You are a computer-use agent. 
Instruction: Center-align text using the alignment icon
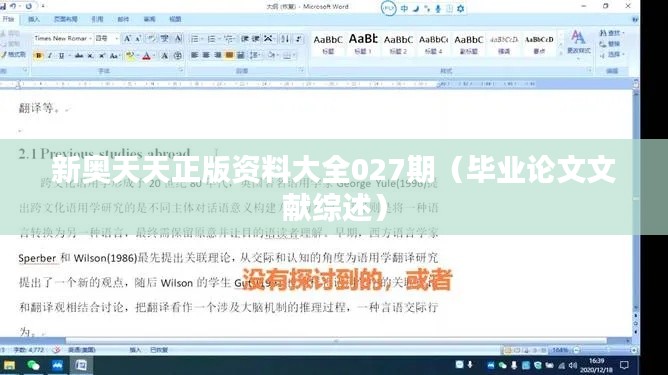206,55
